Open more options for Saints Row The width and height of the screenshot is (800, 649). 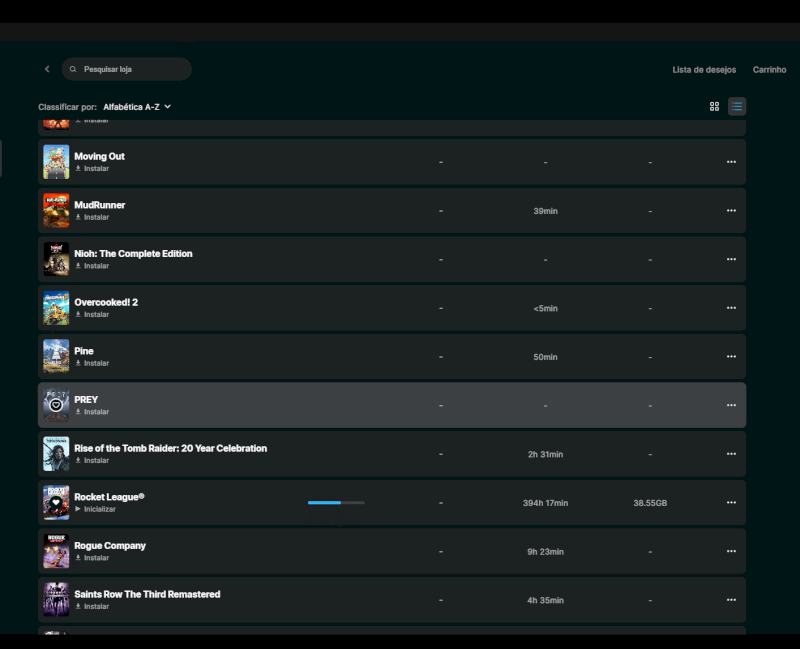[x=731, y=600]
